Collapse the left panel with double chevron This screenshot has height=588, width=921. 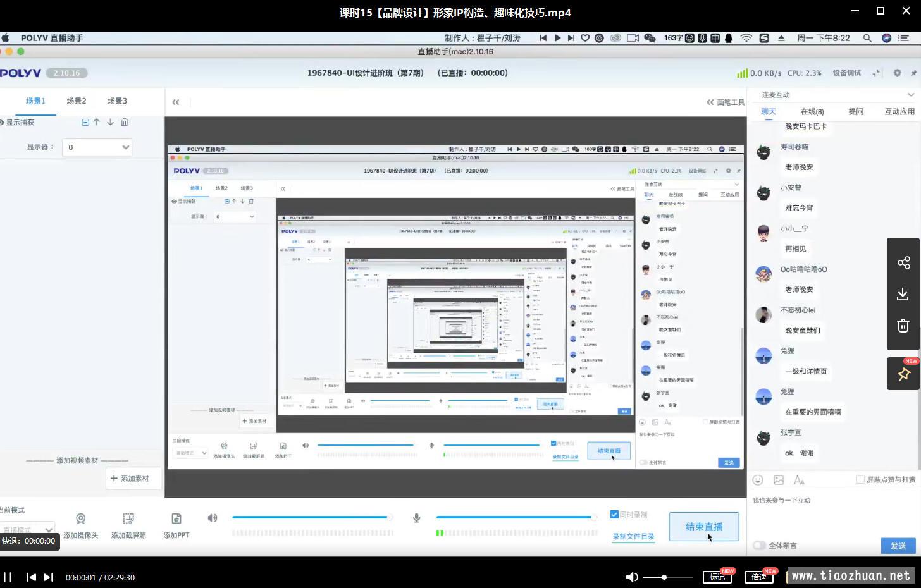[176, 102]
